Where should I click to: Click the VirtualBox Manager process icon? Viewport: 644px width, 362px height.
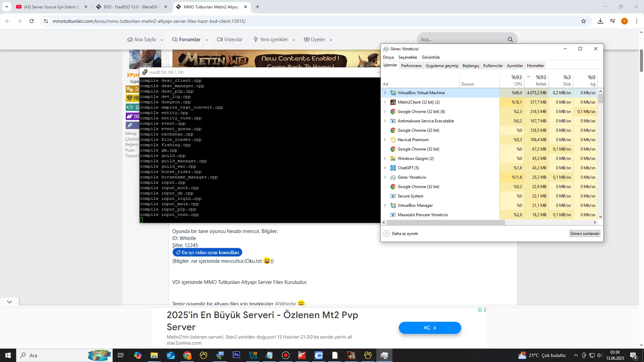(393, 205)
